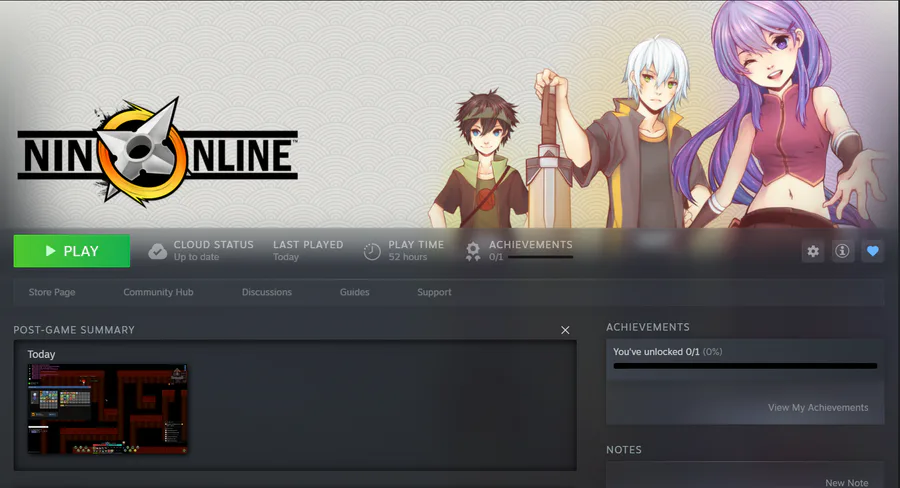Open game settings gear icon

813,251
